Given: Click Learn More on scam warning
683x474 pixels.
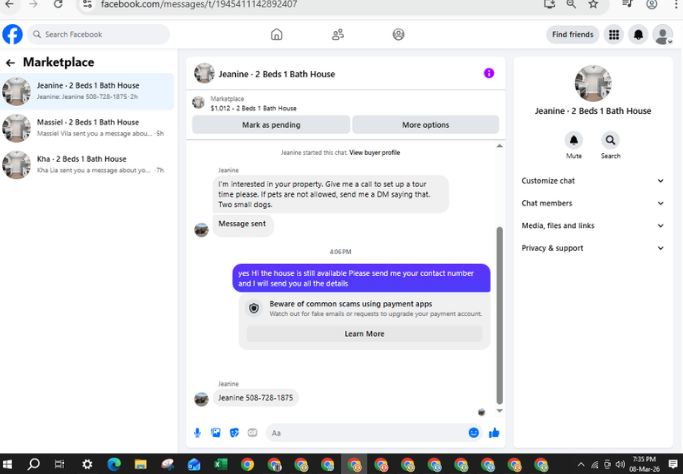Looking at the screenshot, I should tap(364, 334).
